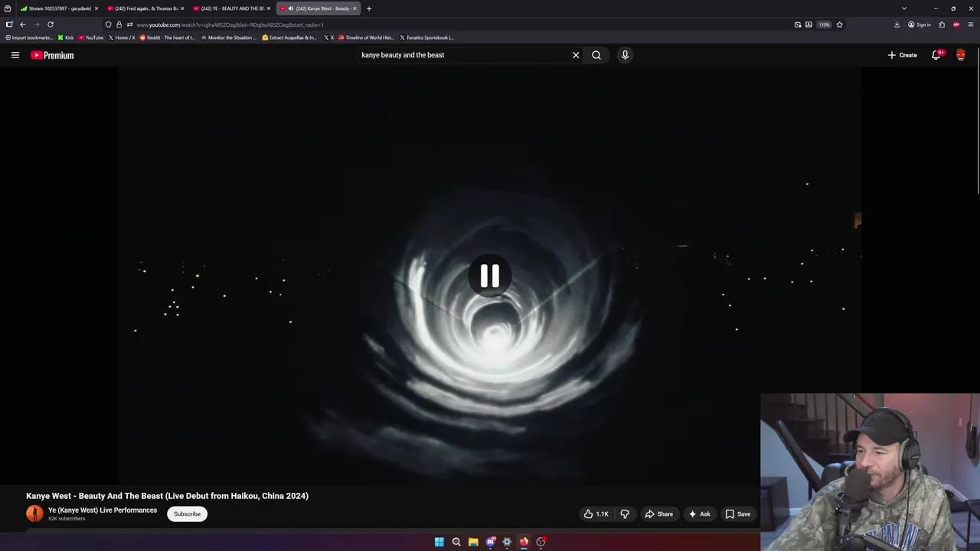Click the install/save page icon in address bar

pos(808,24)
